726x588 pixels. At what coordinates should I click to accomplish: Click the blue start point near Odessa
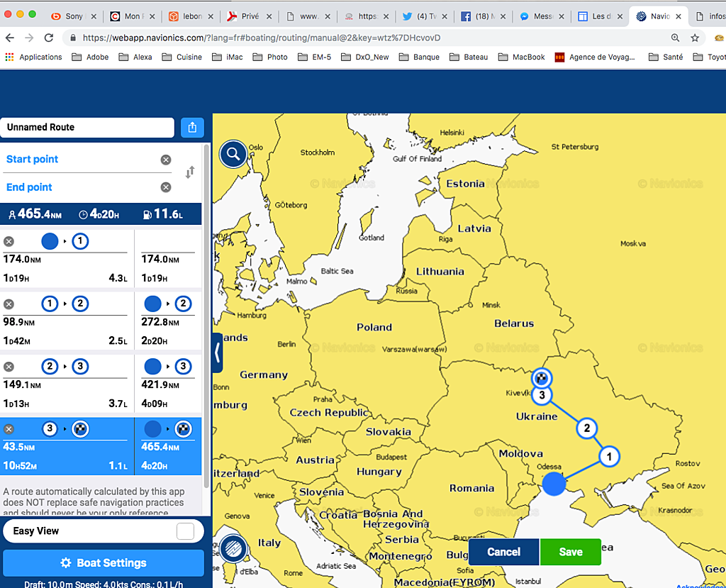click(554, 484)
